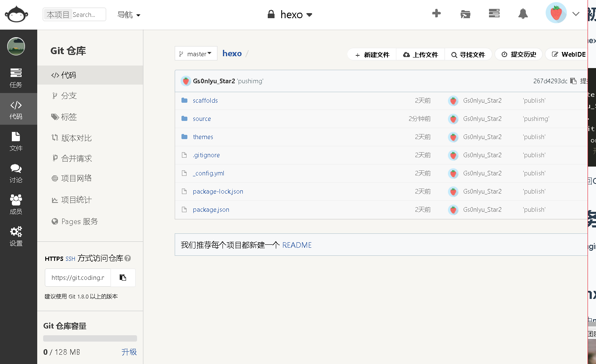Open Settings (设置) in the left sidebar
596x364 pixels.
(16, 236)
